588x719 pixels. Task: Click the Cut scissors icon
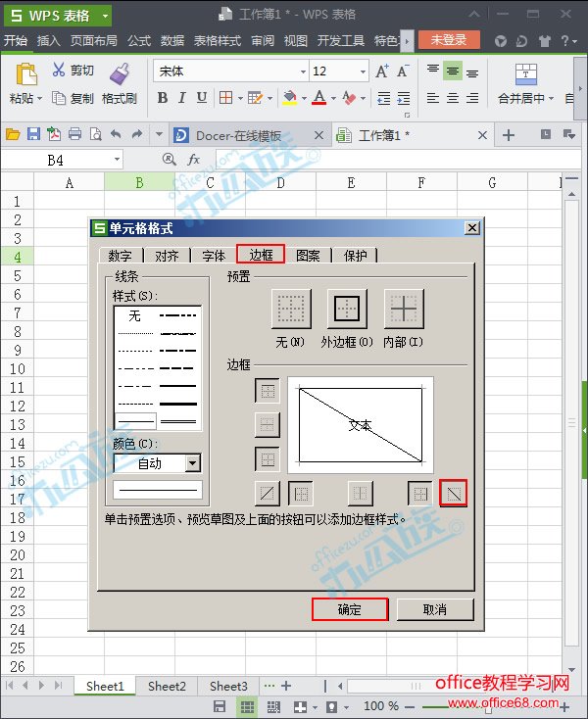tap(58, 70)
